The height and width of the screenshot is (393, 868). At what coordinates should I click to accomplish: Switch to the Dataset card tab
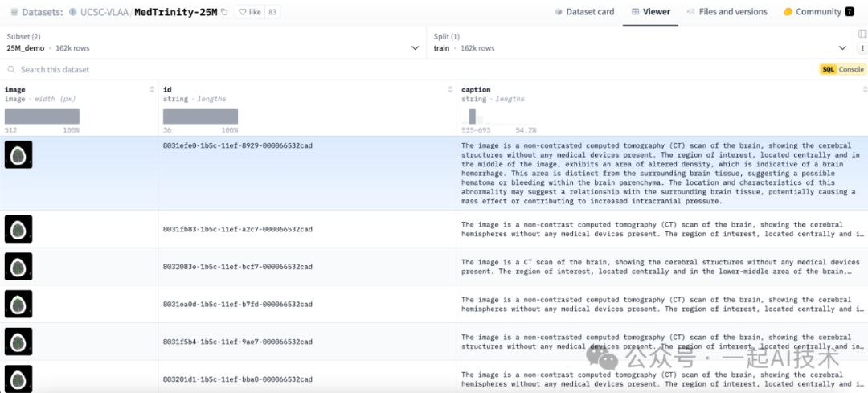coord(585,12)
